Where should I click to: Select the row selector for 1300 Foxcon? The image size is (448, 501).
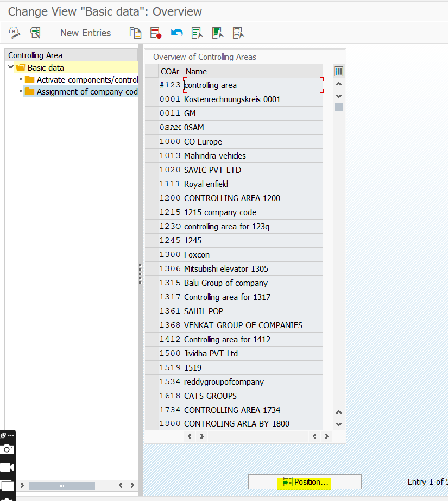[152, 255]
